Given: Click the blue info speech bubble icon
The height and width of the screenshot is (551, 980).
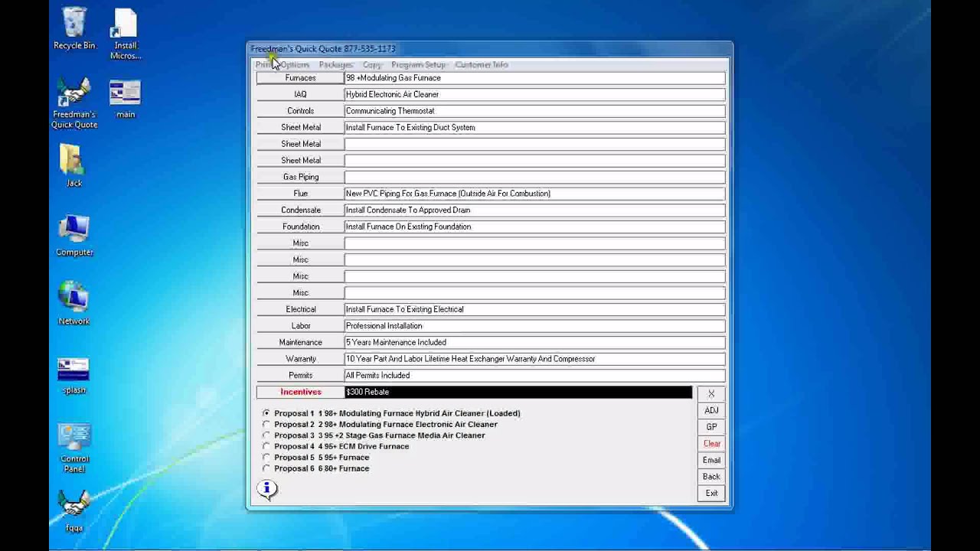Looking at the screenshot, I should point(266,489).
